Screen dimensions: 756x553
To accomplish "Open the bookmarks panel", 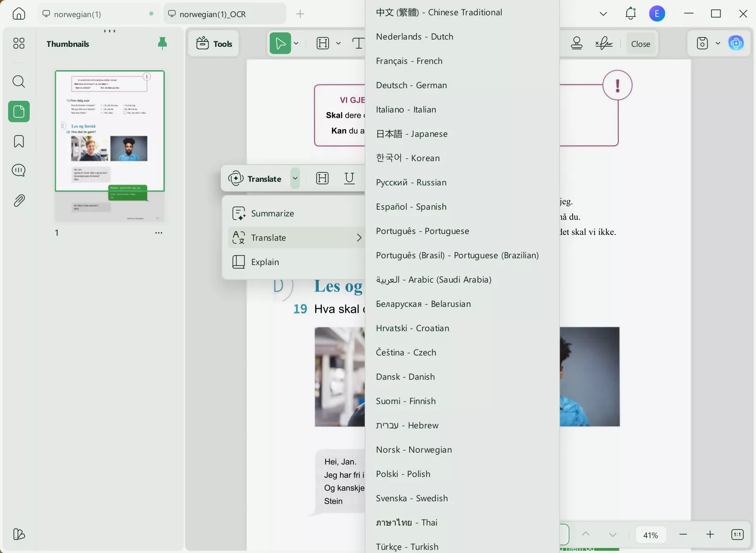I will point(18,141).
